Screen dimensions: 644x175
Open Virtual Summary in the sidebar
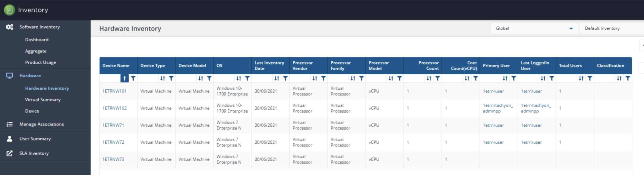[43, 100]
